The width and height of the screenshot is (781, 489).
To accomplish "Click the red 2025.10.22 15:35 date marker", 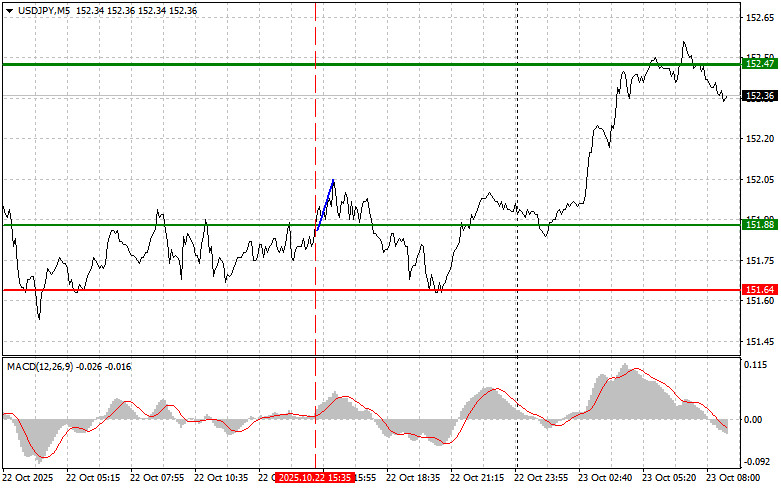I will (315, 479).
